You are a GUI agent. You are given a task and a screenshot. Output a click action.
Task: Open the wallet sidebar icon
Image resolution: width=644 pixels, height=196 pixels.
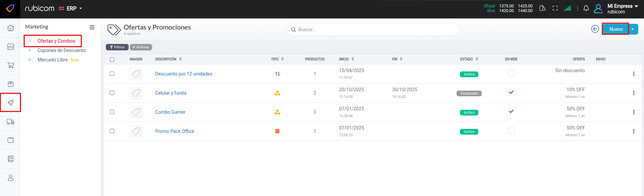[10, 140]
